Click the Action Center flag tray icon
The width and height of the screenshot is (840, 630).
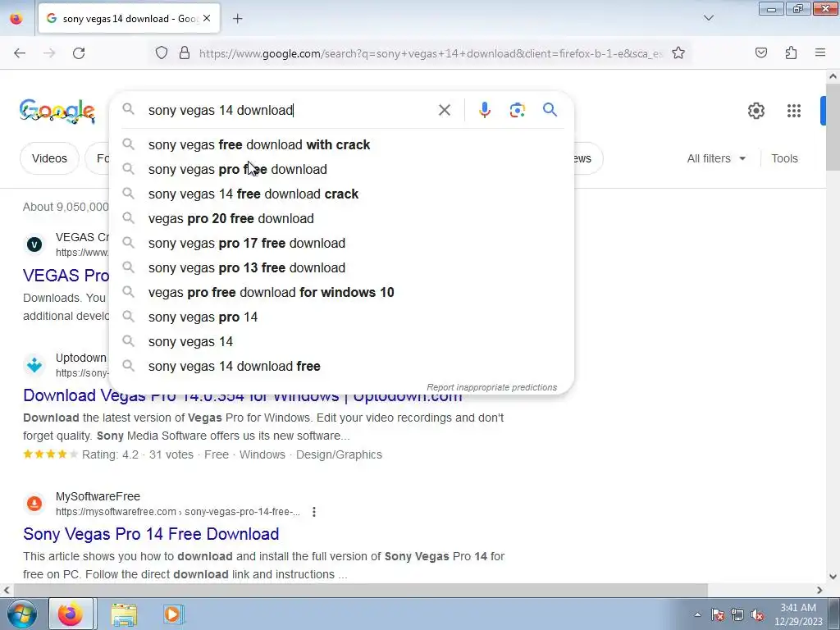[x=717, y=614]
